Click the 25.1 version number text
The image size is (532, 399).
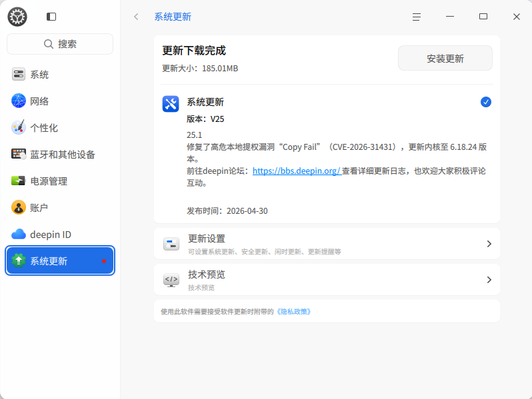click(x=195, y=135)
